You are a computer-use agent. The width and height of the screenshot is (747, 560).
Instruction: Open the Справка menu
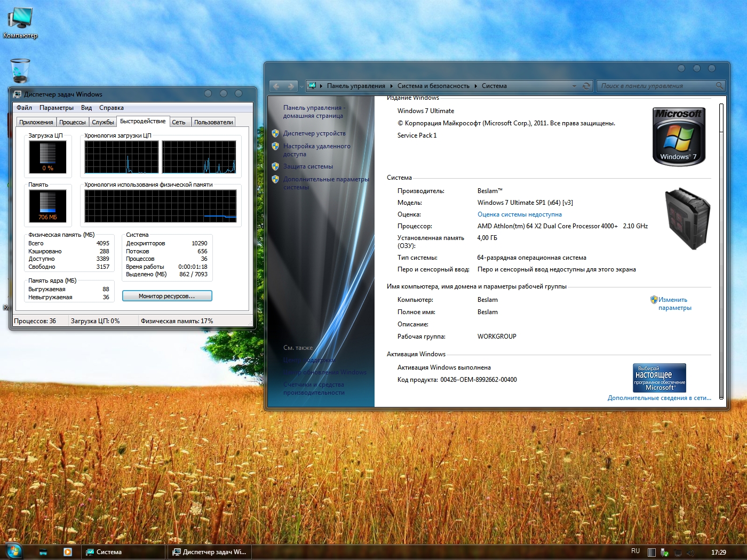tap(112, 108)
